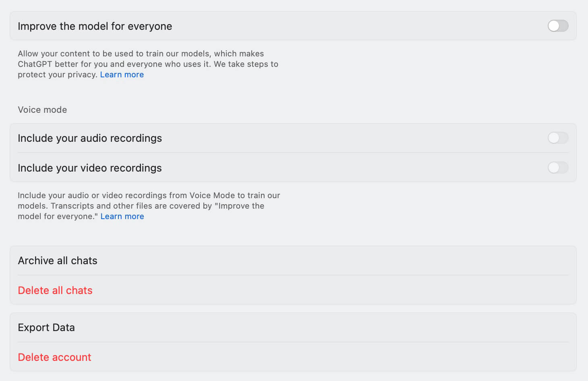Viewport: 588px width, 381px height.
Task: Choose the red Delete account option
Action: (x=54, y=357)
